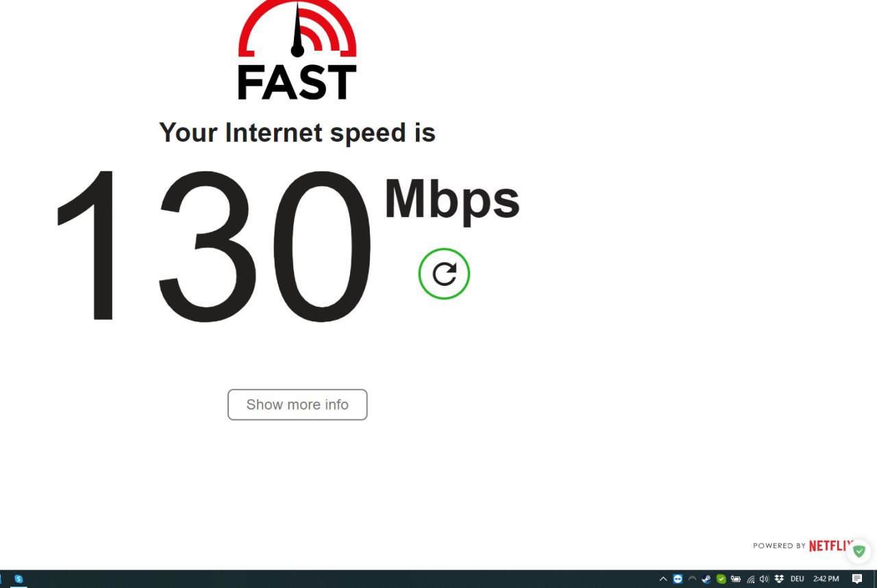Click the green checkmark security tray icon

tap(721, 579)
